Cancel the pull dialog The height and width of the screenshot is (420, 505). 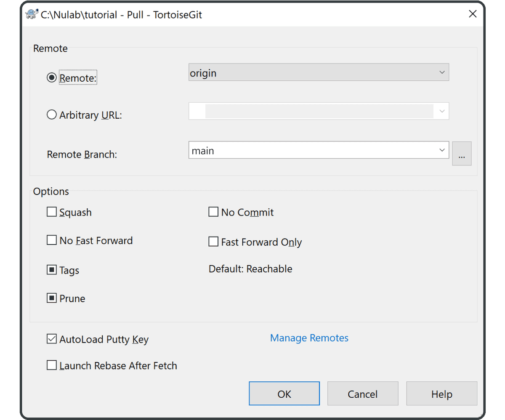pyautogui.click(x=363, y=393)
